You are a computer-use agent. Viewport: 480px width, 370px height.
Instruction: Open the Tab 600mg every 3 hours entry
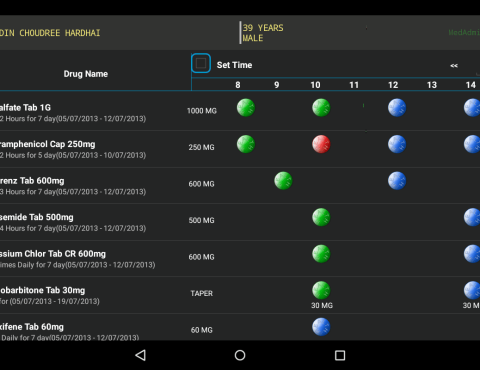[x=73, y=186]
